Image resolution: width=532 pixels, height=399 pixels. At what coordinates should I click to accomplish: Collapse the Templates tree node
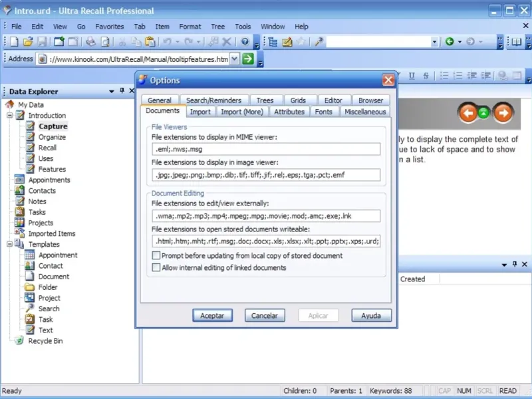point(9,244)
